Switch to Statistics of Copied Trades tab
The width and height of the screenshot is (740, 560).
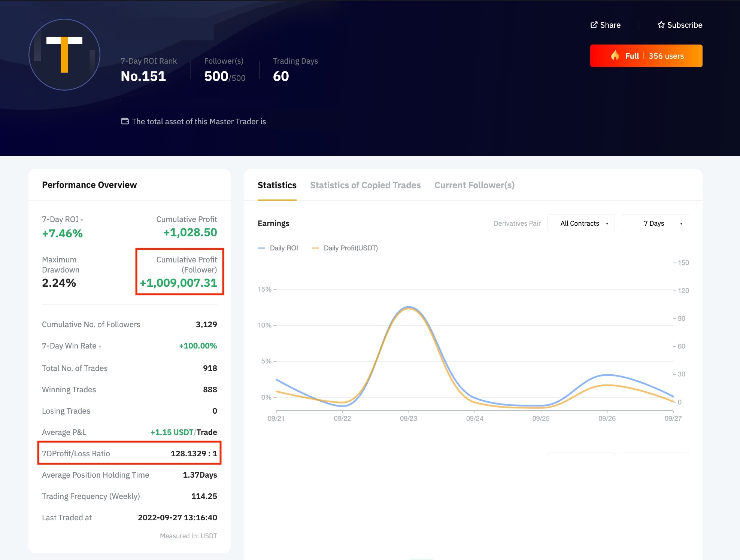[x=365, y=185]
